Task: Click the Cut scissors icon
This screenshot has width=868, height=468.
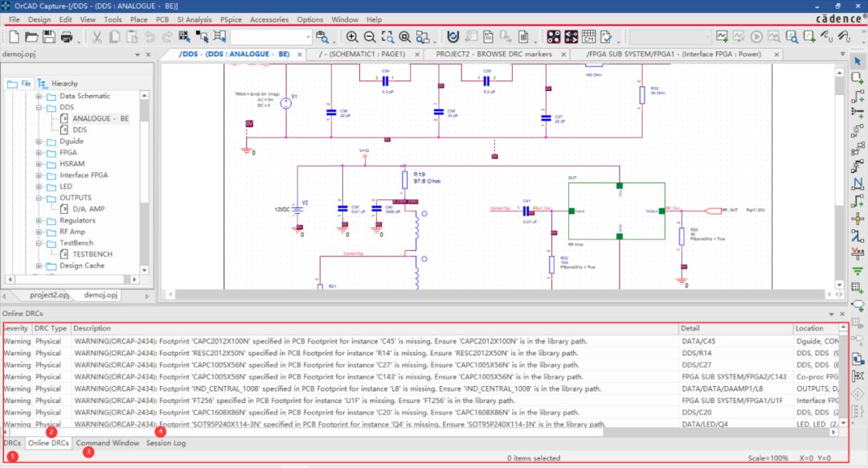Action: click(97, 37)
